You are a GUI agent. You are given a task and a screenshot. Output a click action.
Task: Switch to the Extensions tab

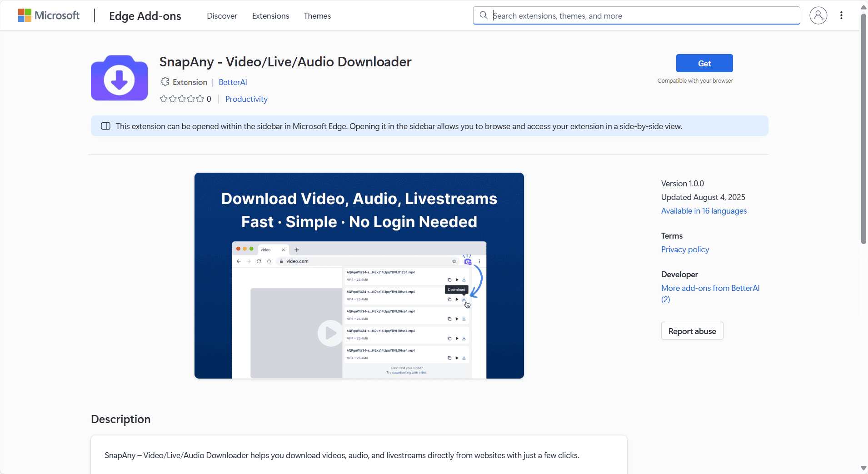[x=270, y=16]
